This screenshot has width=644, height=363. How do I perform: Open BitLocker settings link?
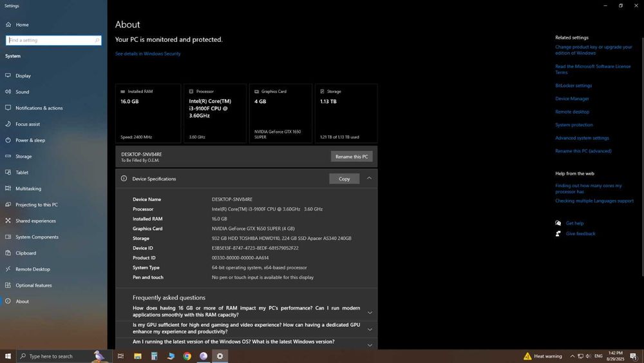pos(573,86)
